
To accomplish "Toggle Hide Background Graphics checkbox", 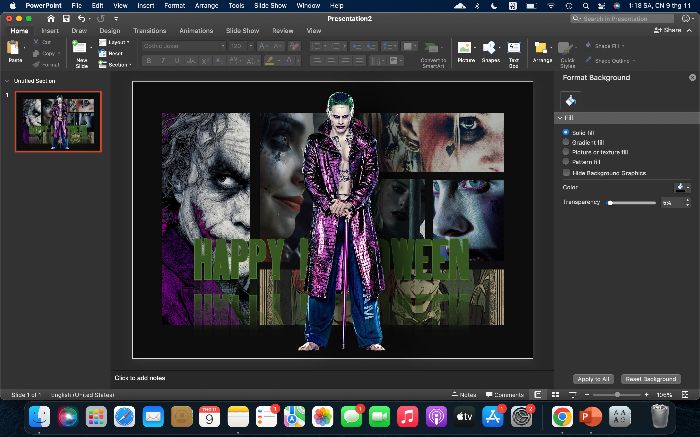I will (x=566, y=173).
